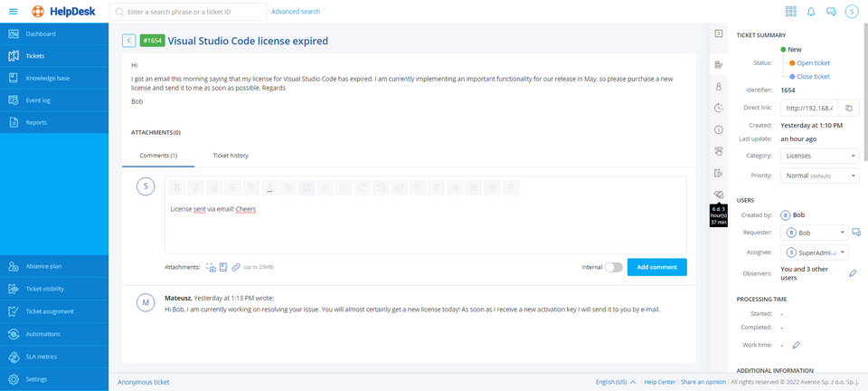This screenshot has width=868, height=391.
Task: Edit work time with the pencil icon
Action: pos(796,345)
